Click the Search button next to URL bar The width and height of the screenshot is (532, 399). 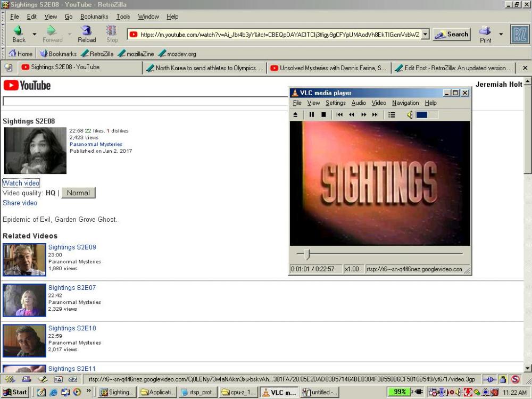click(452, 34)
